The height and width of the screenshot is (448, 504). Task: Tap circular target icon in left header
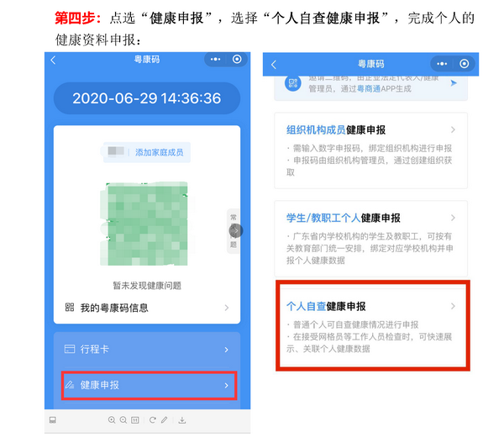point(237,59)
